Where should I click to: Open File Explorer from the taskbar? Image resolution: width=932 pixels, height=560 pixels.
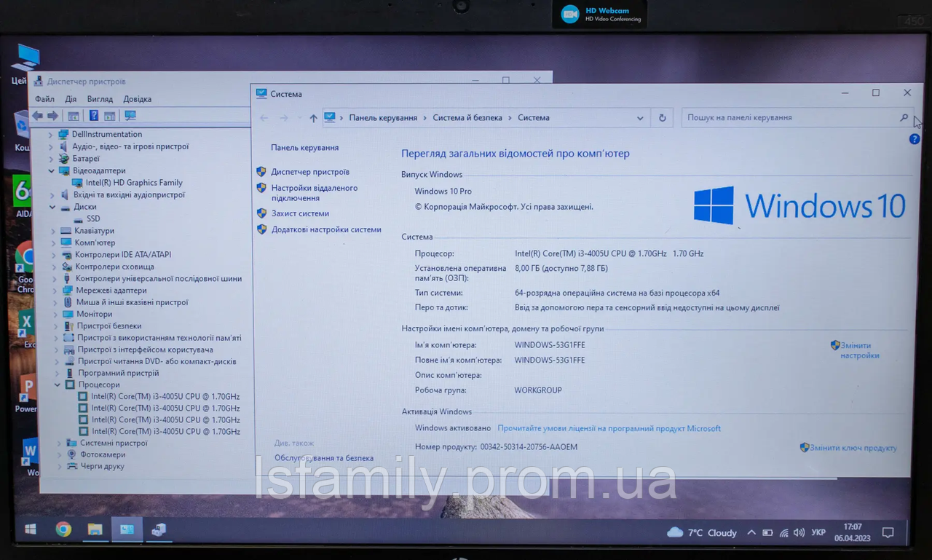coord(95,529)
